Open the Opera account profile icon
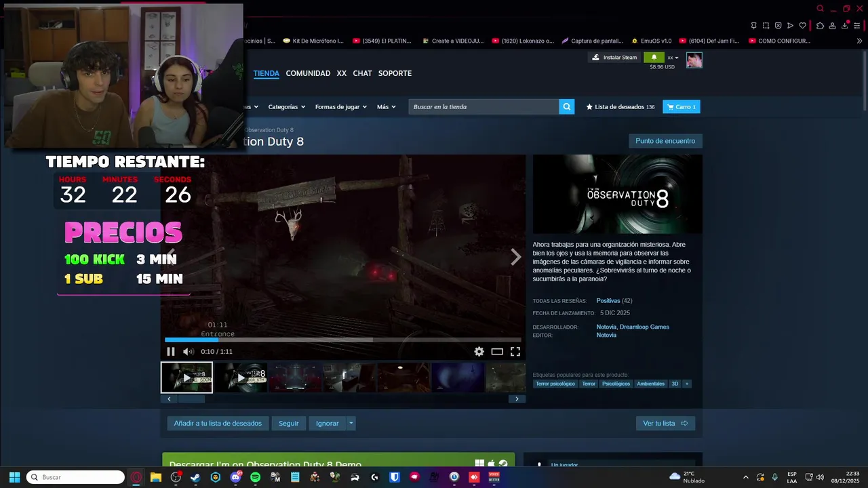The width and height of the screenshot is (868, 488). coord(832,26)
